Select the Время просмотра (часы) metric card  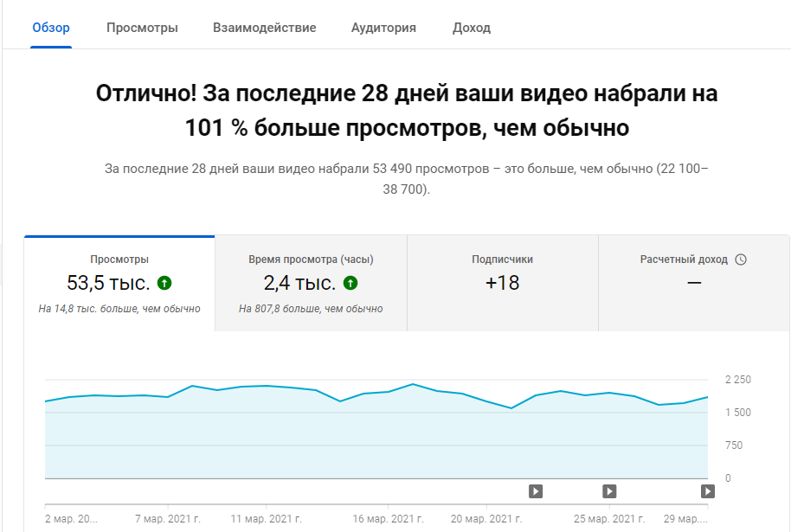[x=310, y=282]
